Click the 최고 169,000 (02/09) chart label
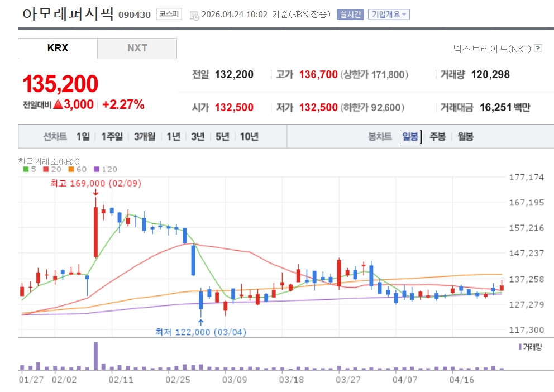Image resolution: width=554 pixels, height=392 pixels. click(x=95, y=183)
